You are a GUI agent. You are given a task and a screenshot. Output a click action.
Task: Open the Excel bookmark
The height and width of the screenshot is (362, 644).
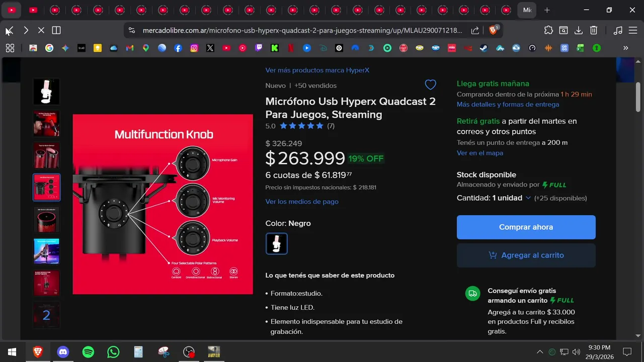tap(581, 48)
